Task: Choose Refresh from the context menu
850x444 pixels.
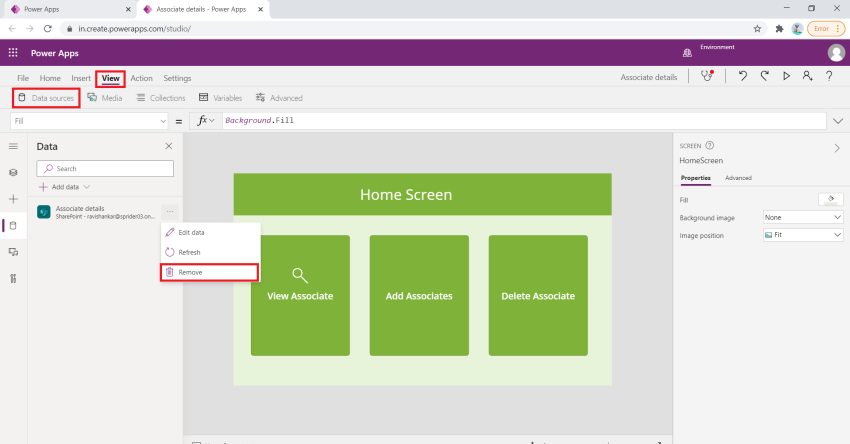Action: pyautogui.click(x=210, y=252)
